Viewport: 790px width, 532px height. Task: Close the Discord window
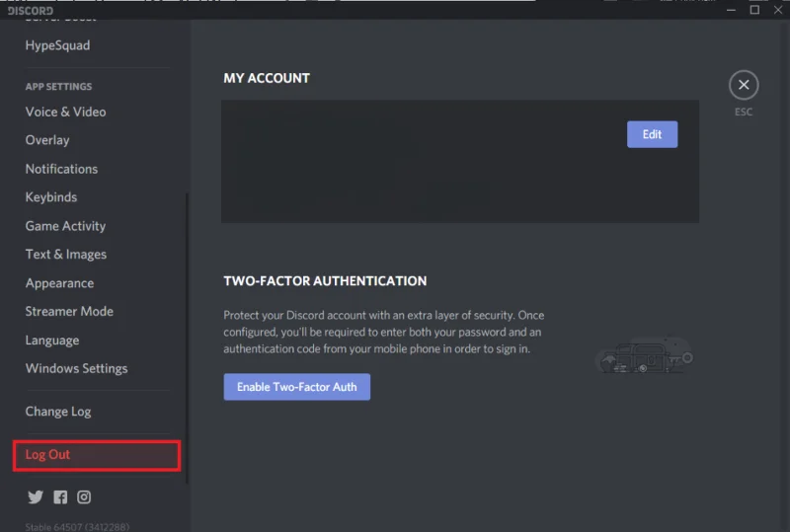(778, 10)
